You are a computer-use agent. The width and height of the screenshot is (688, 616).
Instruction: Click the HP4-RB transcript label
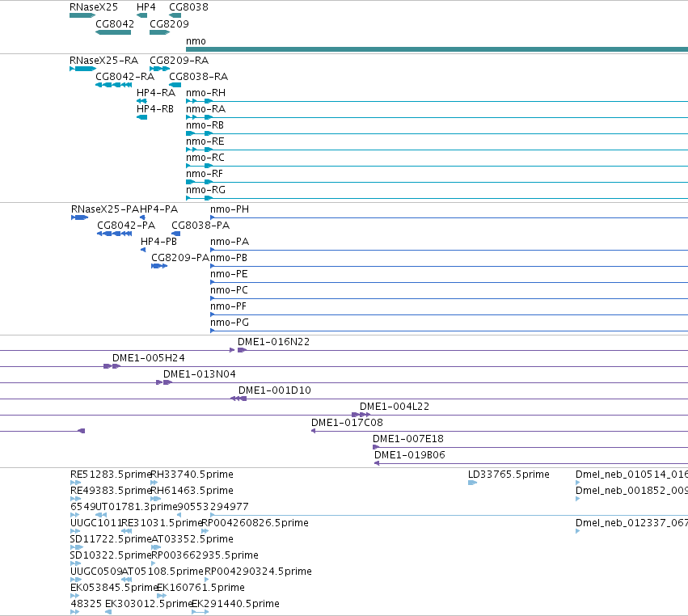pos(155,109)
